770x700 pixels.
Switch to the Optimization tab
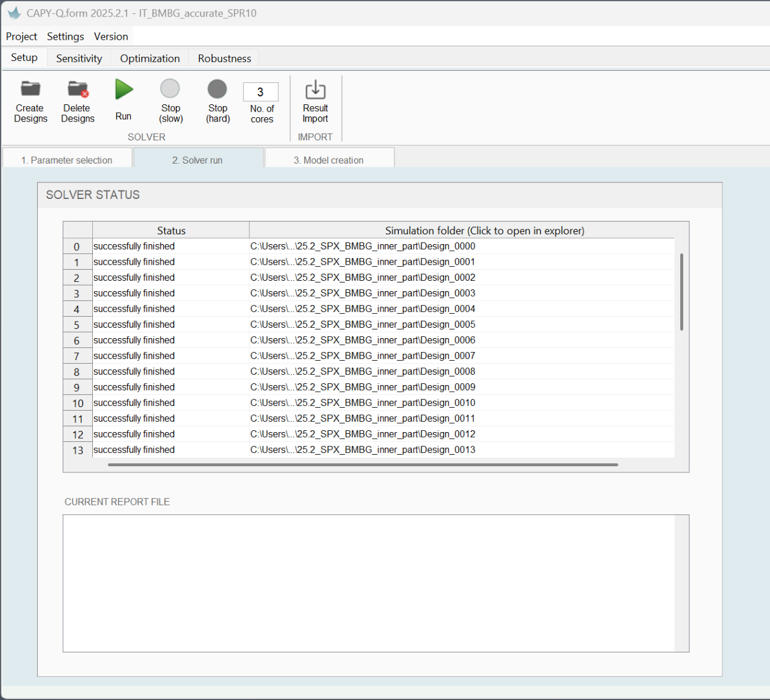(150, 59)
